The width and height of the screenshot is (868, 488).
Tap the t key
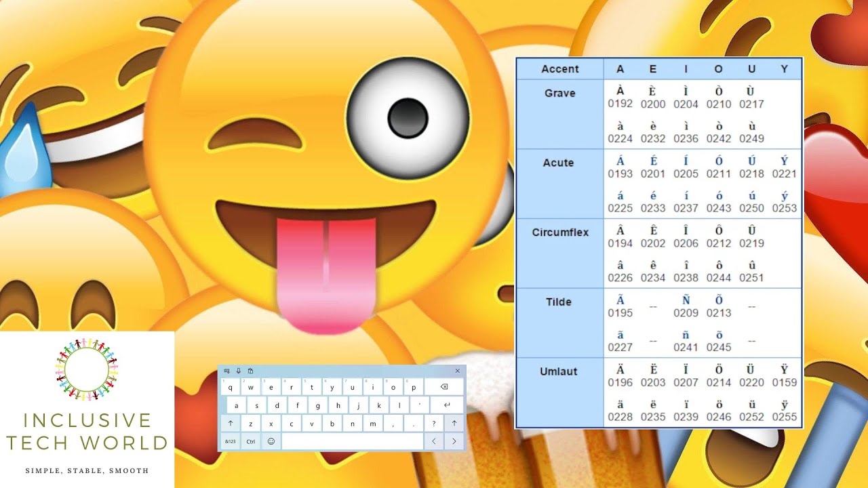(x=312, y=386)
